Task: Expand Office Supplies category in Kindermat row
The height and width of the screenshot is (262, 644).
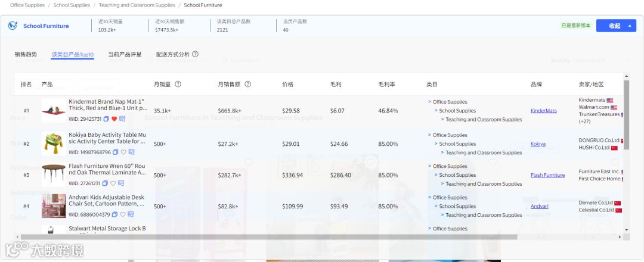Action: (x=429, y=102)
